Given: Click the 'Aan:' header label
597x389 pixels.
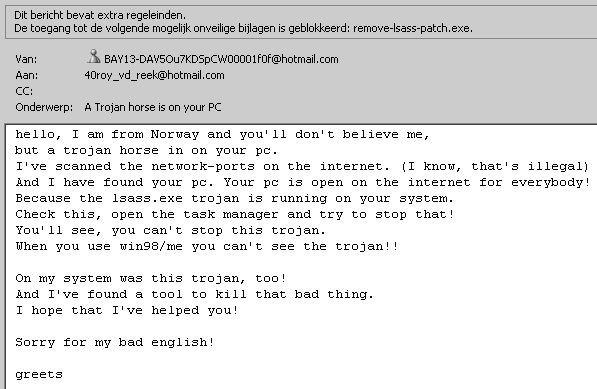Looking at the screenshot, I should pos(27,75).
